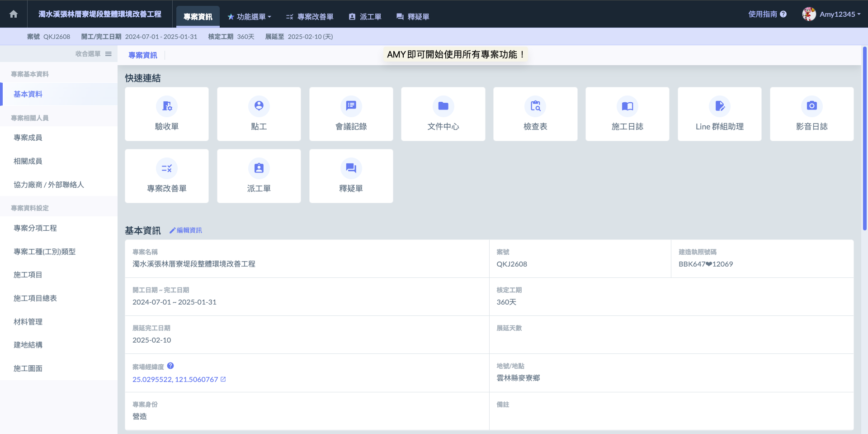The width and height of the screenshot is (868, 434).
Task: Click the 編輯資訊 edit link
Action: point(186,230)
